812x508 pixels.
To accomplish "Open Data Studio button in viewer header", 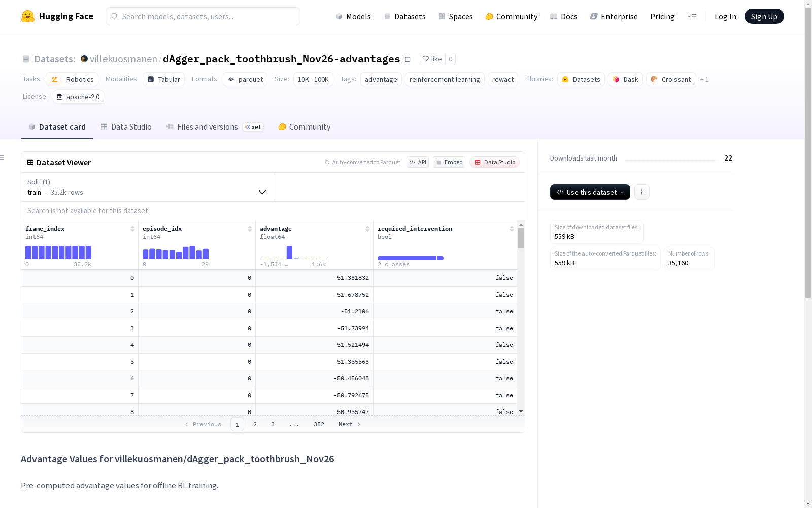I will [x=494, y=162].
